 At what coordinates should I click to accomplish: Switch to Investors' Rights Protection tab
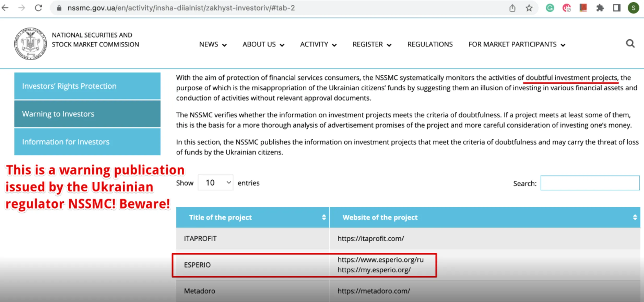click(87, 86)
